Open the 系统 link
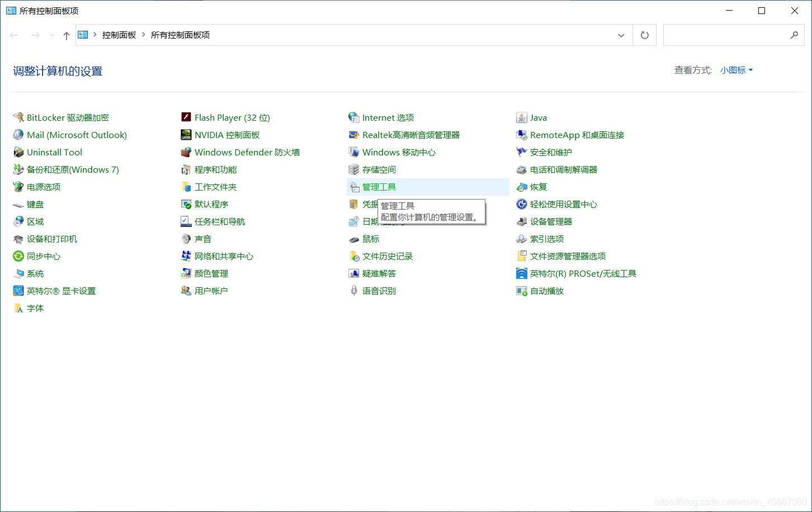Screen dimensions: 812x512 point(35,273)
